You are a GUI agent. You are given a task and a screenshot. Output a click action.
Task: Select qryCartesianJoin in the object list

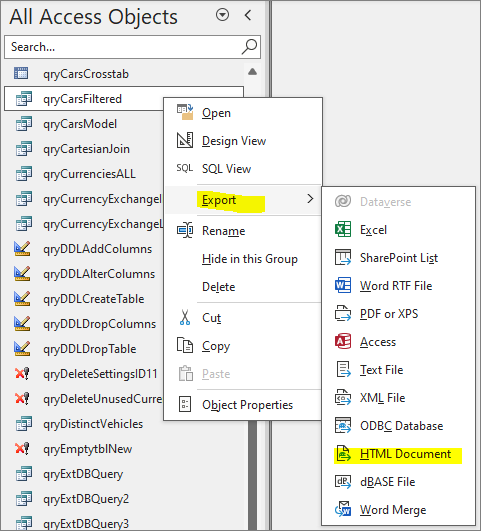(84, 149)
